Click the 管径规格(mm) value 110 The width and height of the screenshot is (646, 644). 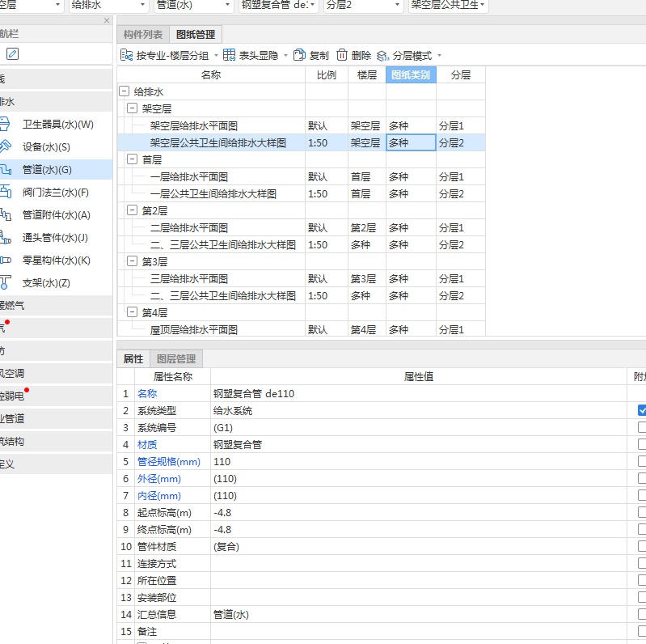coord(419,461)
